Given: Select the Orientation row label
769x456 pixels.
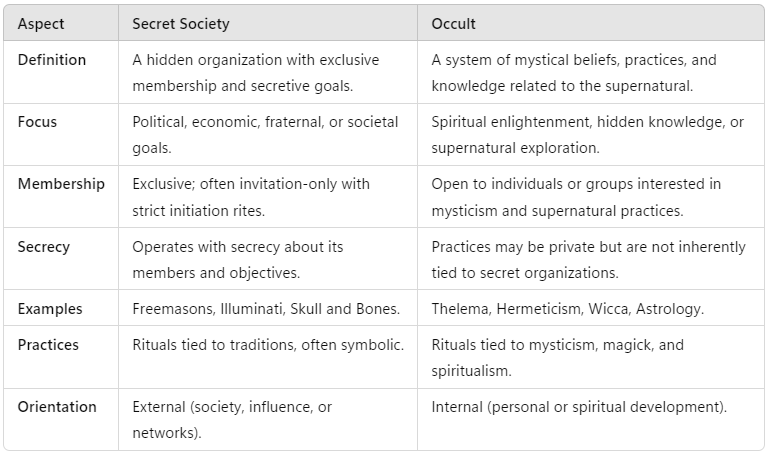Looking at the screenshot, I should [57, 407].
